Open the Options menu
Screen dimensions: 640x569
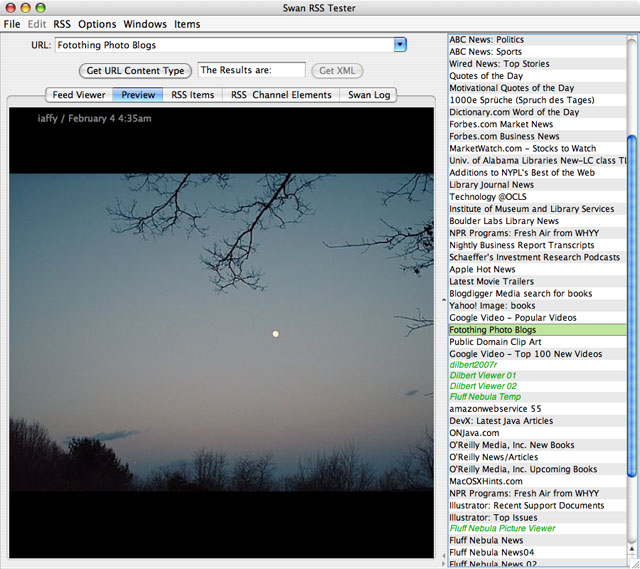tap(97, 24)
